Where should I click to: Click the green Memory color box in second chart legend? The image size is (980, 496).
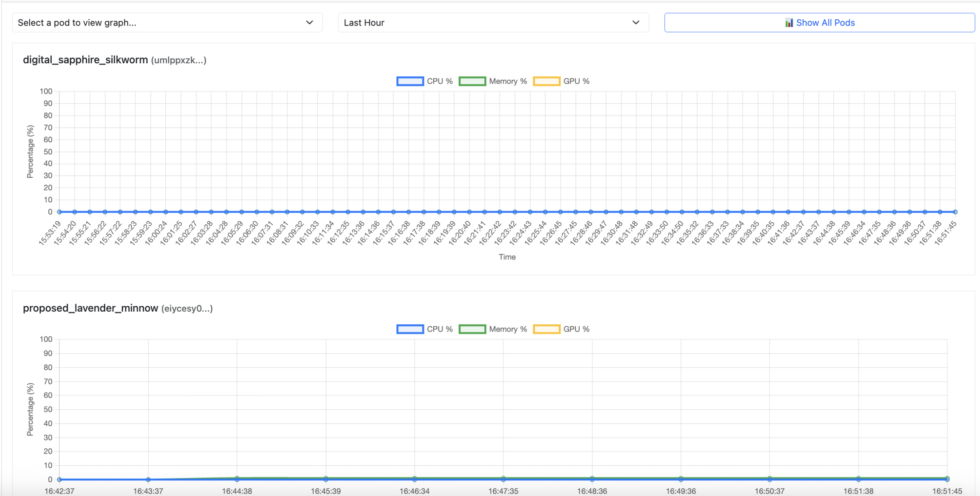pos(472,329)
